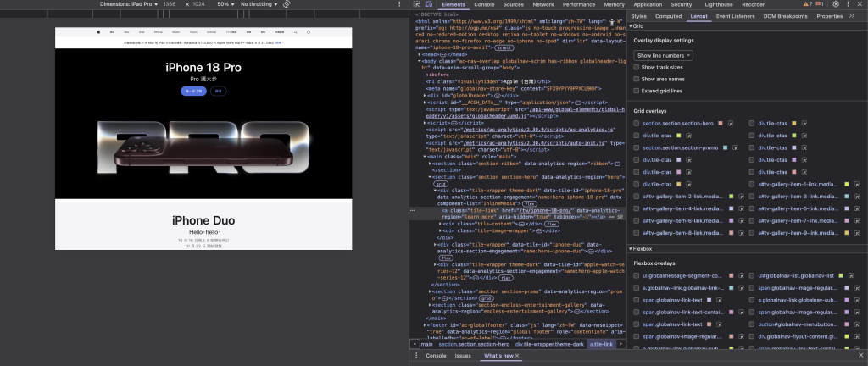The image size is (868, 366).
Task: Edit the width field showing 1366
Action: (170, 4)
